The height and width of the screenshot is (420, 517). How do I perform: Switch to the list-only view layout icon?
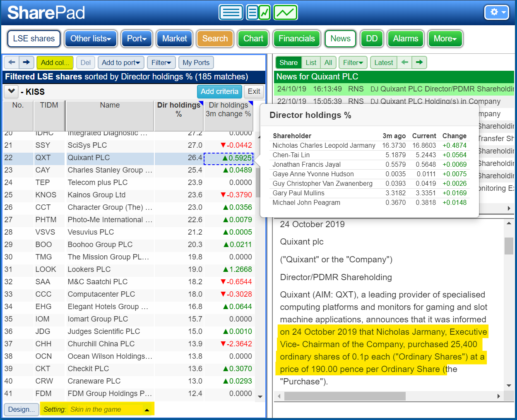point(231,12)
